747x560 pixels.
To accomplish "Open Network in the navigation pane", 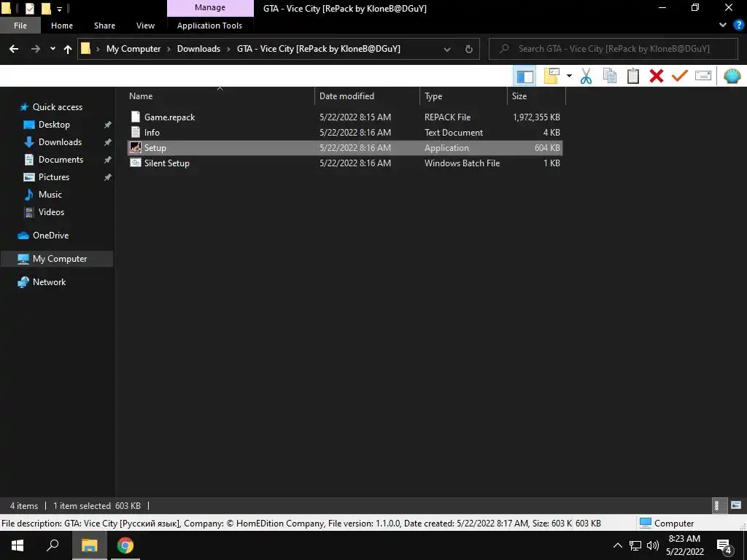I will click(49, 282).
